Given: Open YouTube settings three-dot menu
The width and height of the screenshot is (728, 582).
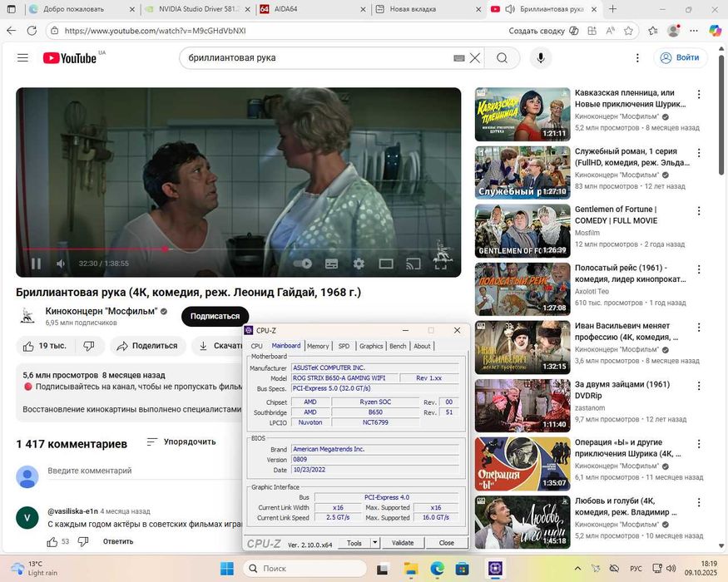Looking at the screenshot, I should click(637, 57).
